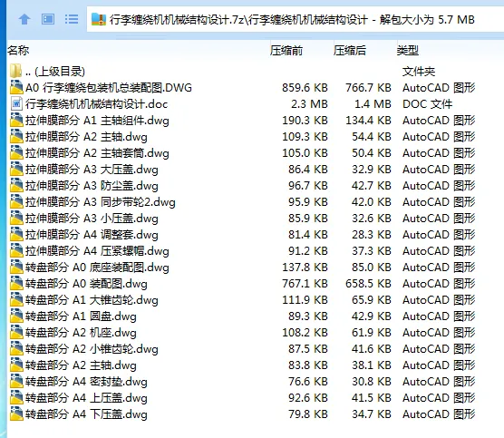This screenshot has width=504, height=438.
Task: Click icon of A0 行李缠绕包装机总装配图.DWG
Action: (x=16, y=87)
